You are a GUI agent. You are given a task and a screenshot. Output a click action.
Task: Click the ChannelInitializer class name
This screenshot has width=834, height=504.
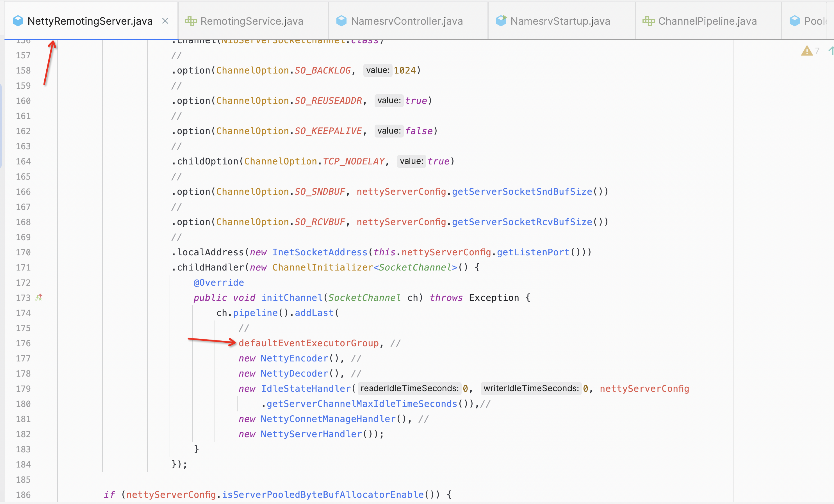(323, 267)
